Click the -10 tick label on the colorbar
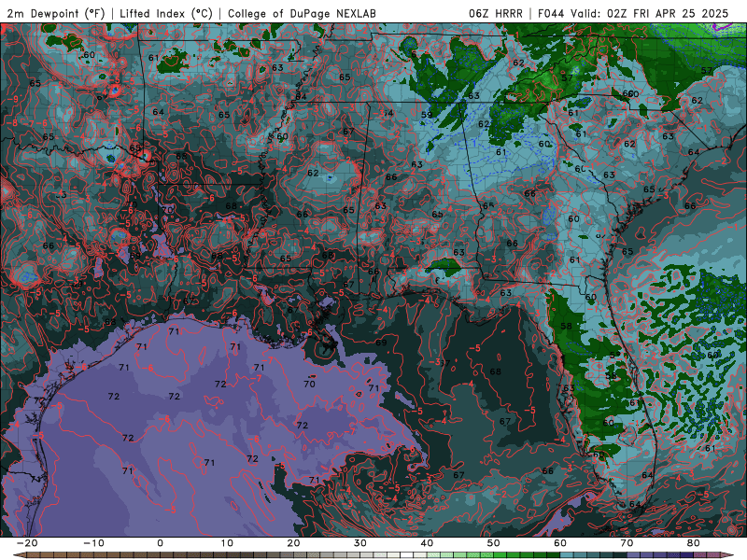Viewport: 747px width, 560px height. coord(93,543)
